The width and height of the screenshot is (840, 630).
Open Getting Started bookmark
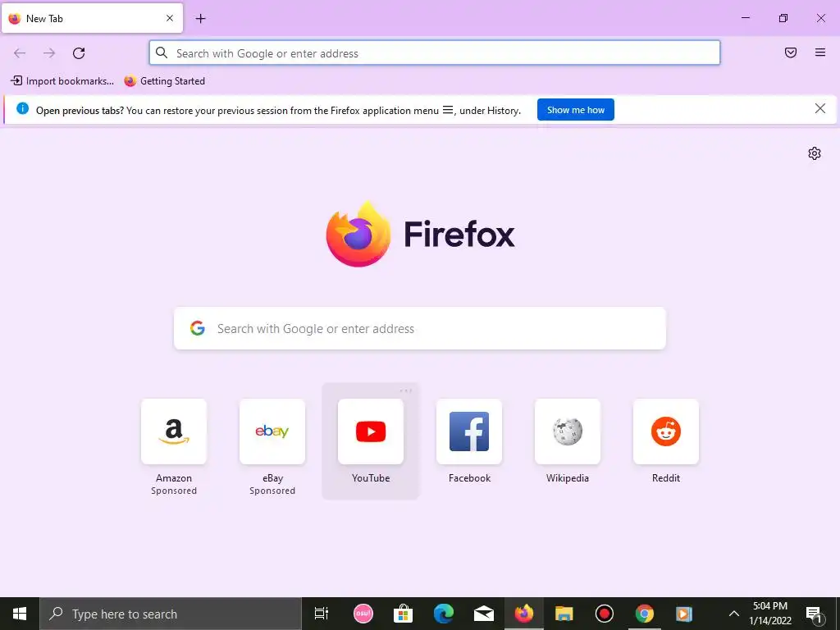pyautogui.click(x=164, y=81)
